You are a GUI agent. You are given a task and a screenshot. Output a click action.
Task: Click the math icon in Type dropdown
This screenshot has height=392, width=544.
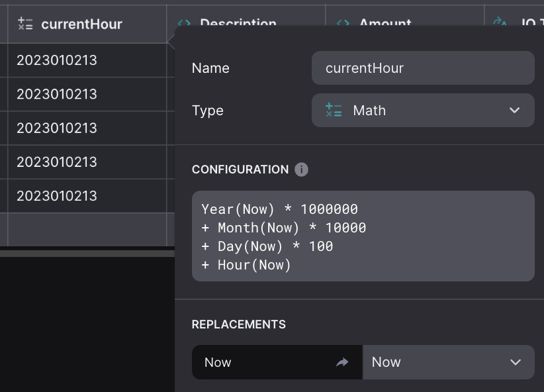(334, 110)
